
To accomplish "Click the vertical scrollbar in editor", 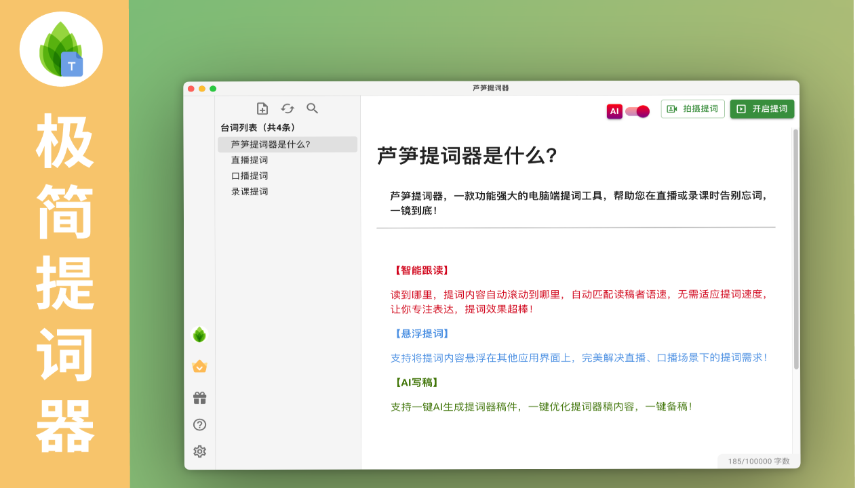I will point(795,249).
